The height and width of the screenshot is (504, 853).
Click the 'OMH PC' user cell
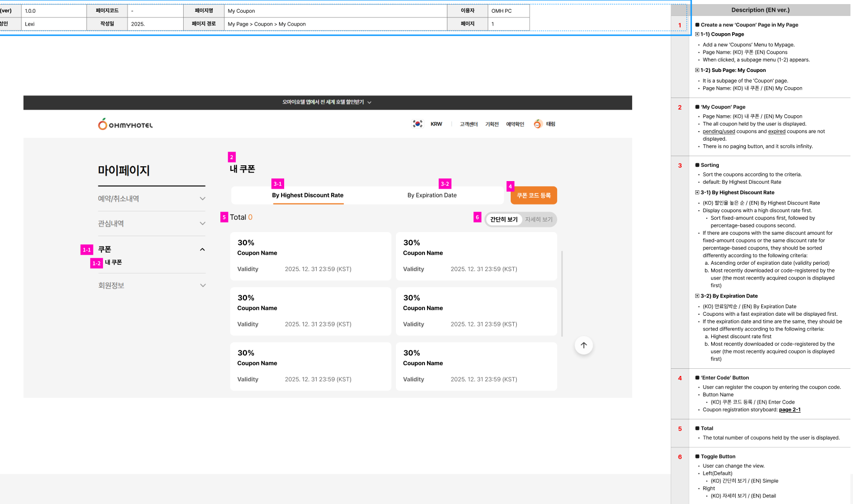[509, 11]
